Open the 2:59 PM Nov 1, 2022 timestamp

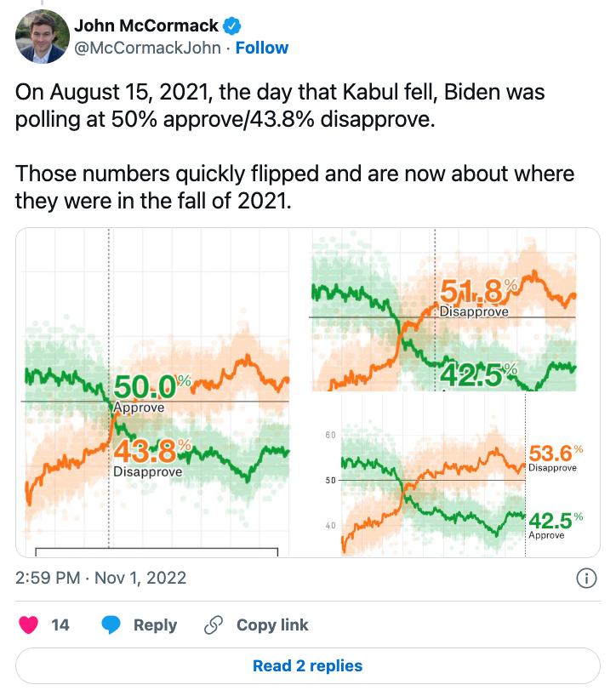pyautogui.click(x=101, y=579)
